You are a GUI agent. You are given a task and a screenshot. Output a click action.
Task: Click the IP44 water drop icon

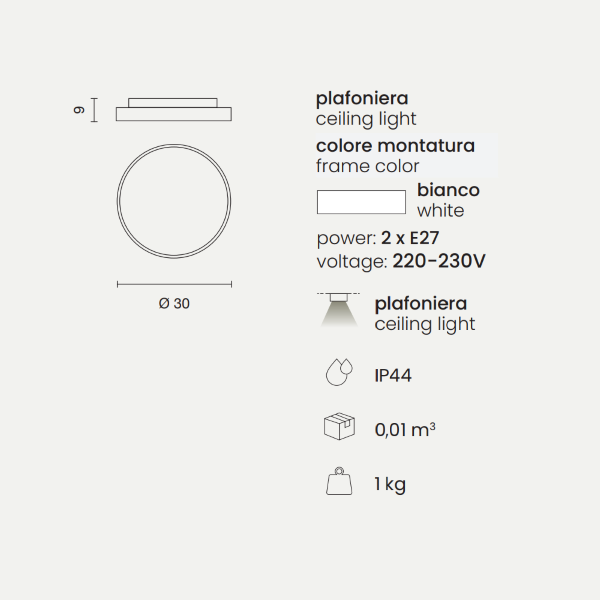[339, 374]
